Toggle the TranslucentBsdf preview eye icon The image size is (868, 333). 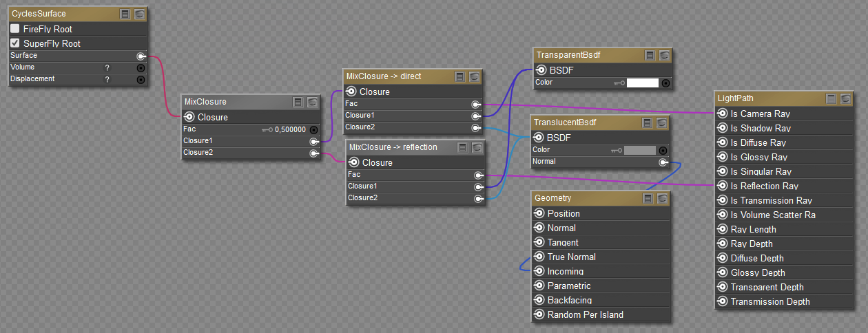pyautogui.click(x=662, y=122)
